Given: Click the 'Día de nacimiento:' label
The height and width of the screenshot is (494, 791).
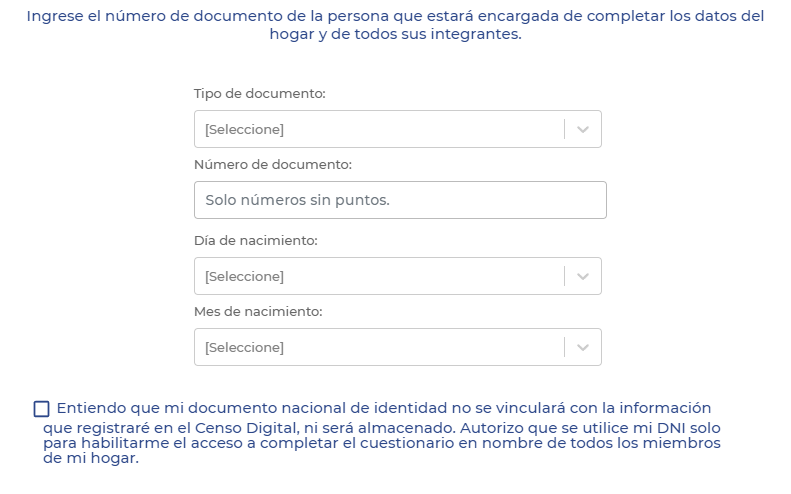Looking at the screenshot, I should pos(256,241).
